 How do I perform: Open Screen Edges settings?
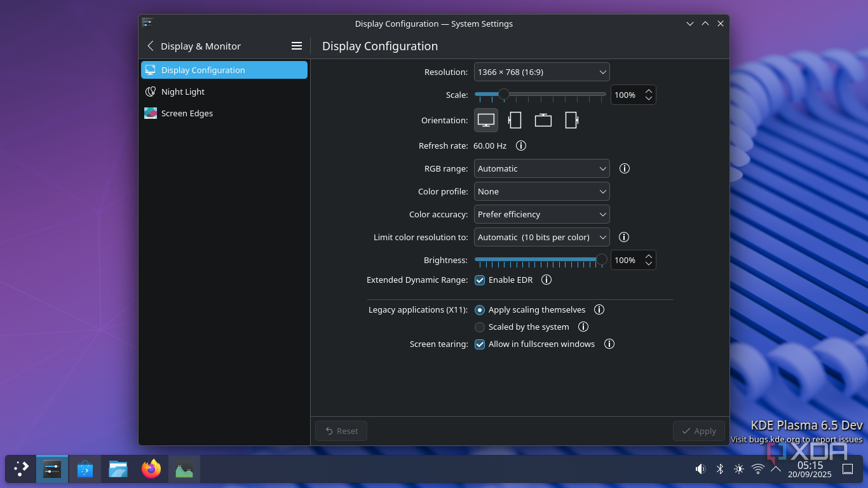click(x=224, y=113)
